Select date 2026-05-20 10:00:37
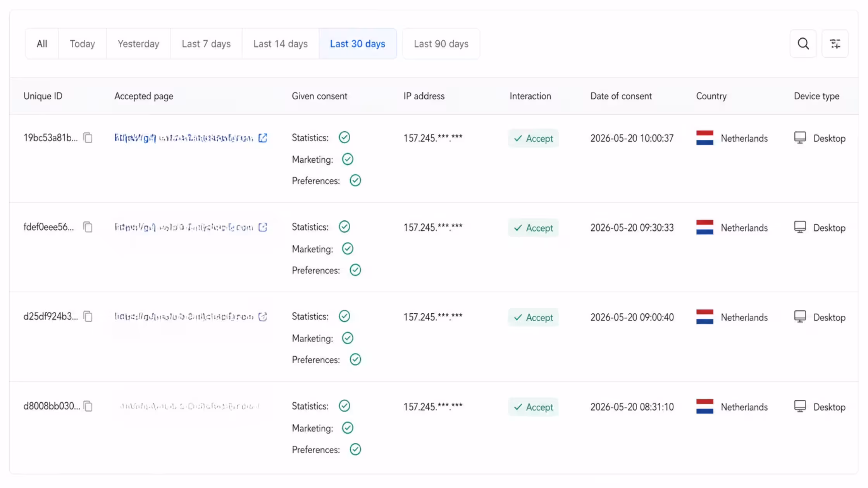The height and width of the screenshot is (488, 868). click(x=632, y=138)
